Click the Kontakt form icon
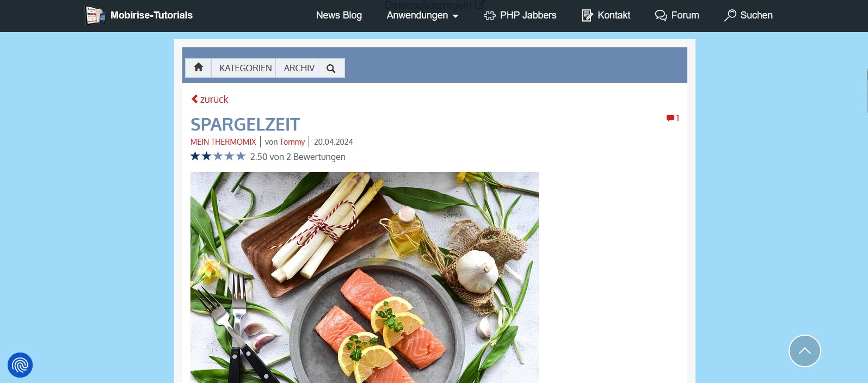The height and width of the screenshot is (383, 868). coord(587,15)
